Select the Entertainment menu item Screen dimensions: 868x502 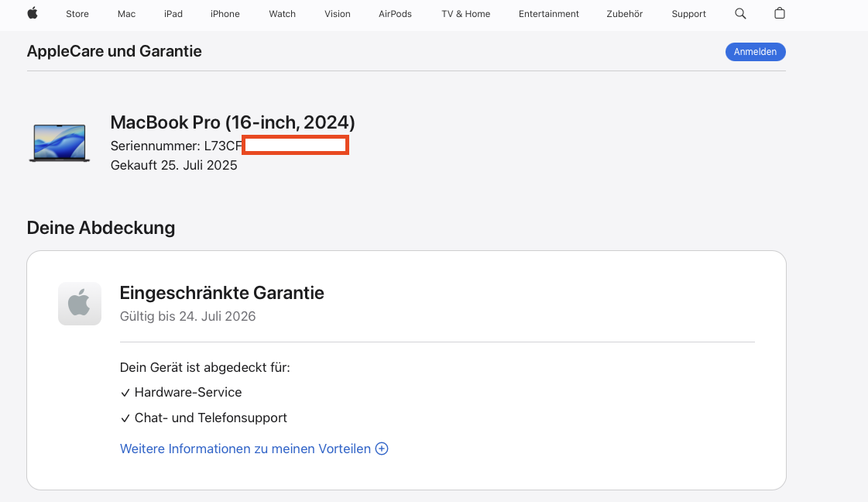(549, 14)
